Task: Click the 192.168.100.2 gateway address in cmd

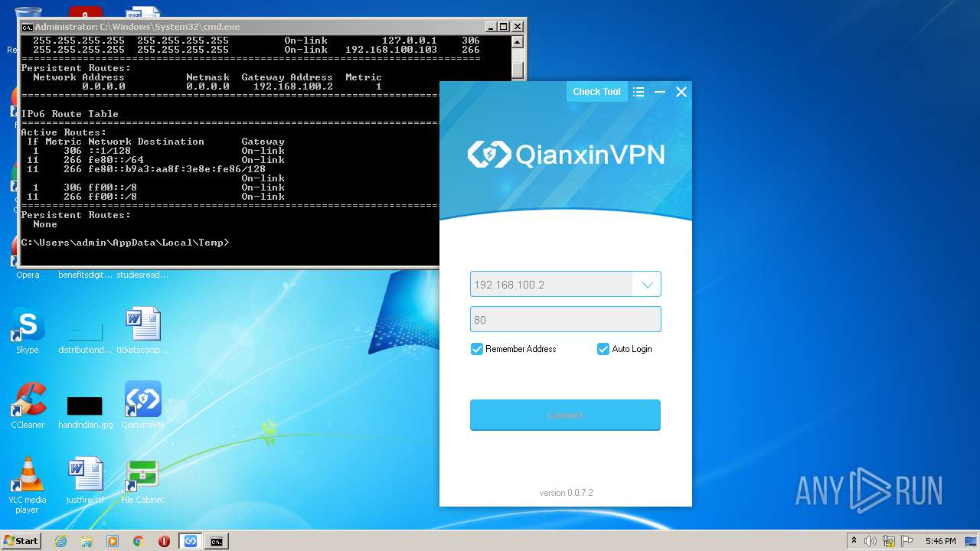Action: pyautogui.click(x=293, y=86)
